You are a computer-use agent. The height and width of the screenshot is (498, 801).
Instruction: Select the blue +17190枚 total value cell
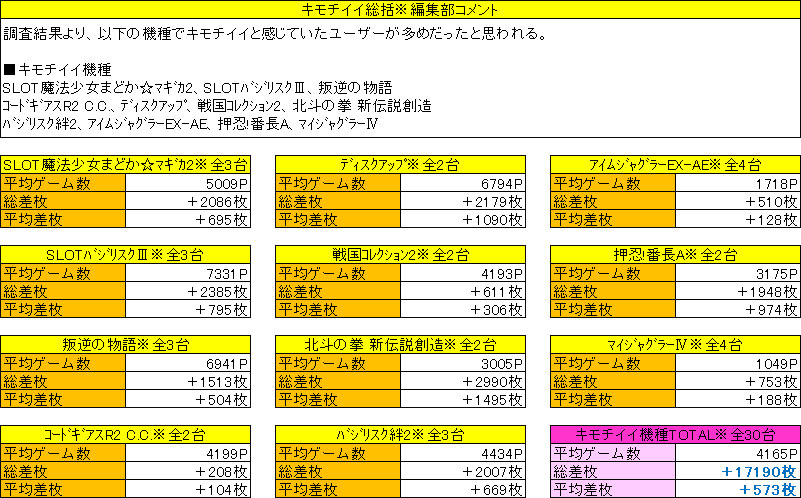tap(737, 471)
